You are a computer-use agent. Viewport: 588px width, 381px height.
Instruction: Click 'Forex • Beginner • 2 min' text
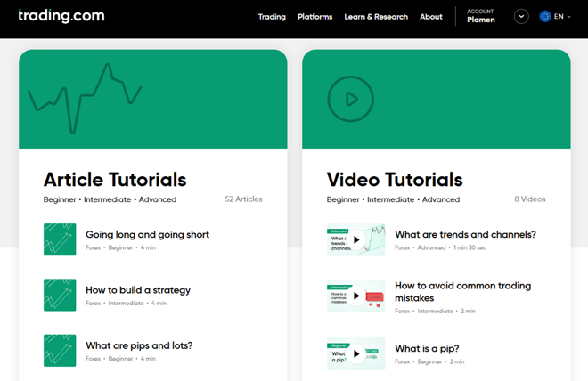tap(429, 361)
